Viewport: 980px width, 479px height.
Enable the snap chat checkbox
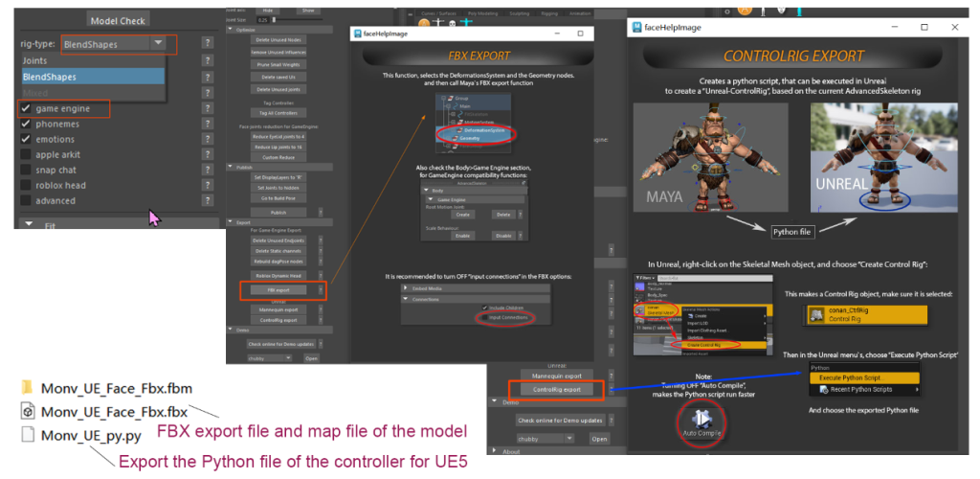(26, 171)
